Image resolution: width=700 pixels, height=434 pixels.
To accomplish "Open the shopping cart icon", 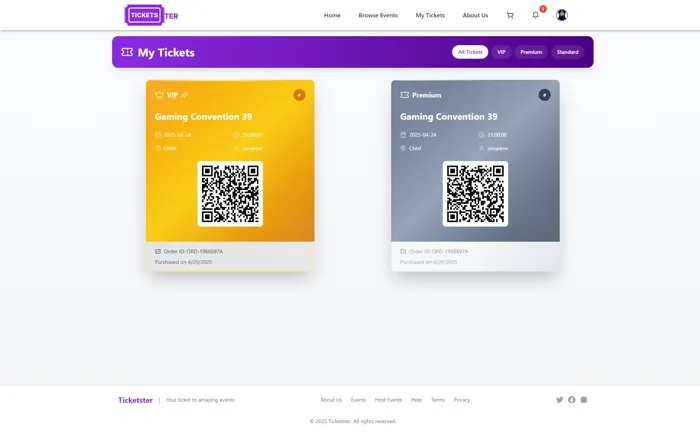I will point(510,15).
